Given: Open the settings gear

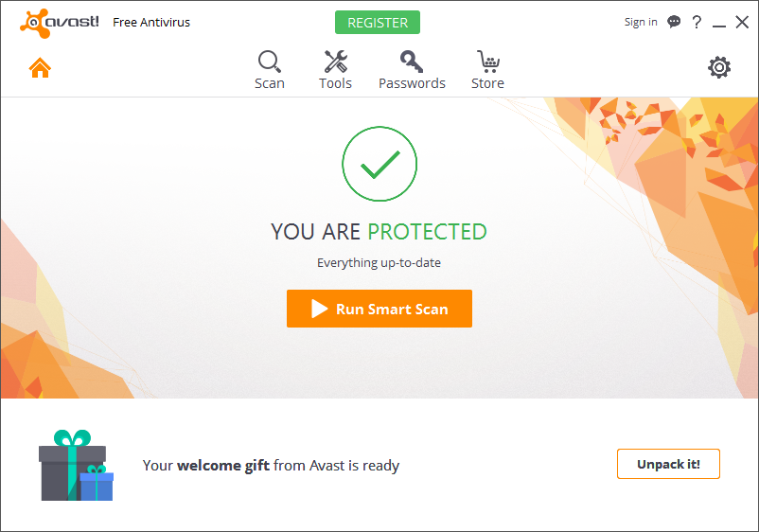Looking at the screenshot, I should (x=719, y=67).
